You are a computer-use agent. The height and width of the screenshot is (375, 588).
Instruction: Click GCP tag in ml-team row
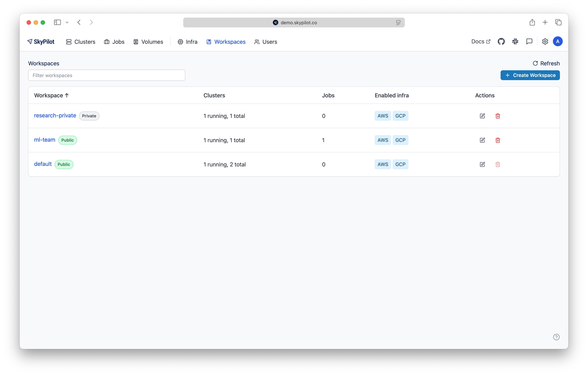pyautogui.click(x=400, y=140)
